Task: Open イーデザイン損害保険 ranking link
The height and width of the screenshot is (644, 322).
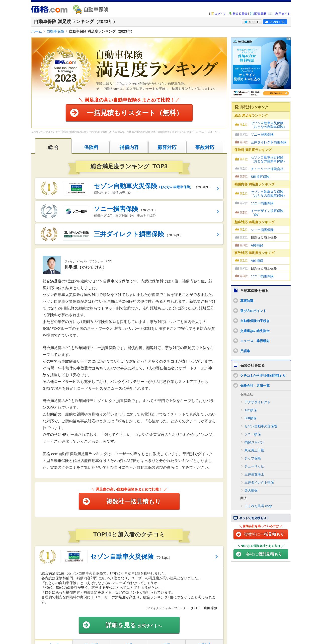Action: coord(267,213)
